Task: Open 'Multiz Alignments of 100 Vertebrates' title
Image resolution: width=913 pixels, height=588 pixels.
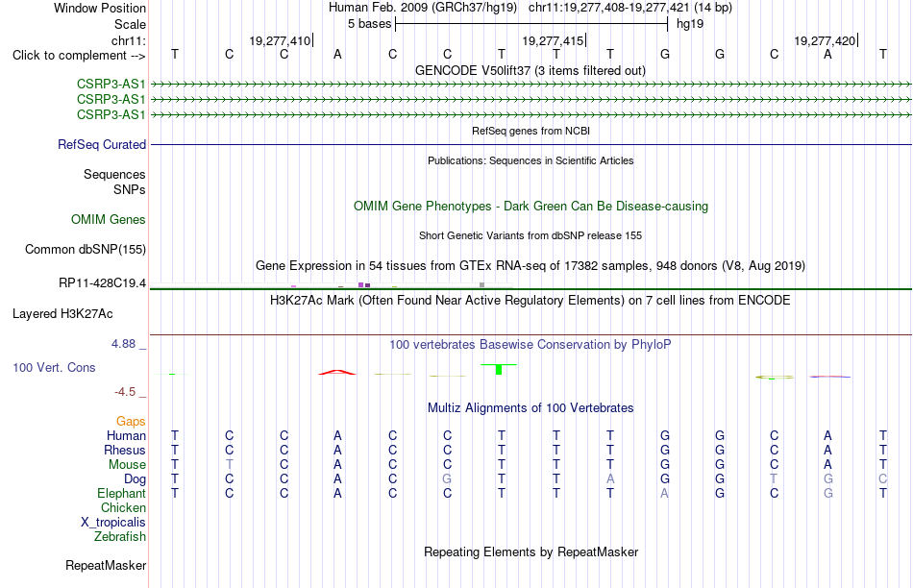Action: pyautogui.click(x=531, y=408)
